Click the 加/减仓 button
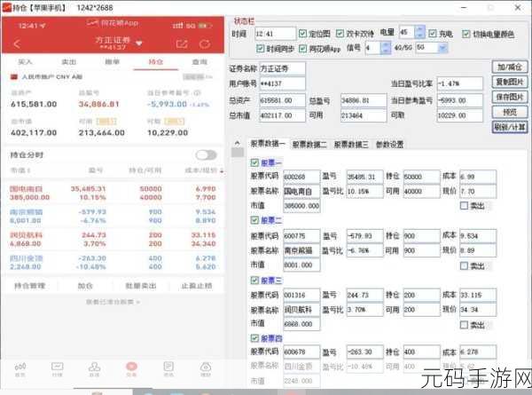The image size is (532, 395). [509, 67]
